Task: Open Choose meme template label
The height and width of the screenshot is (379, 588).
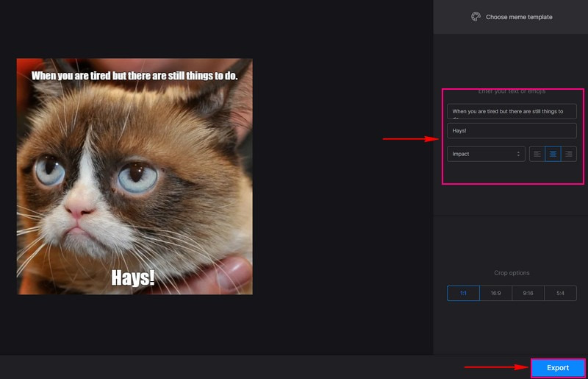Action: click(519, 17)
